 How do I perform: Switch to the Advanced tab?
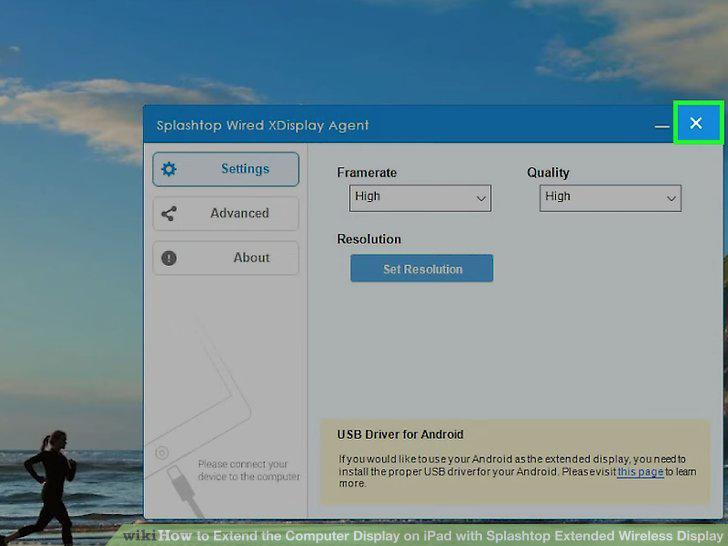(x=226, y=214)
